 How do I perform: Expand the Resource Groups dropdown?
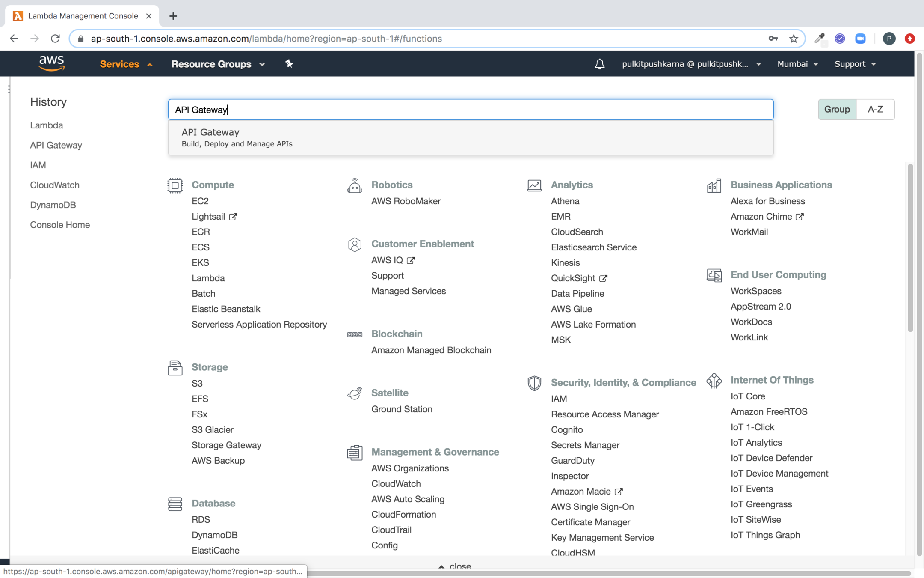tap(218, 64)
